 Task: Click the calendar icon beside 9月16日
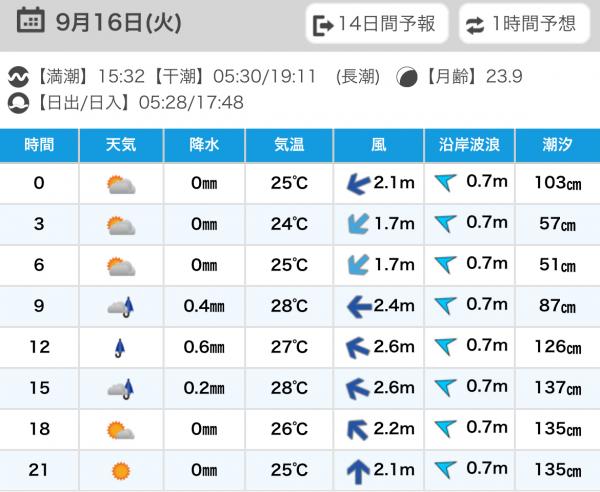pos(30,20)
